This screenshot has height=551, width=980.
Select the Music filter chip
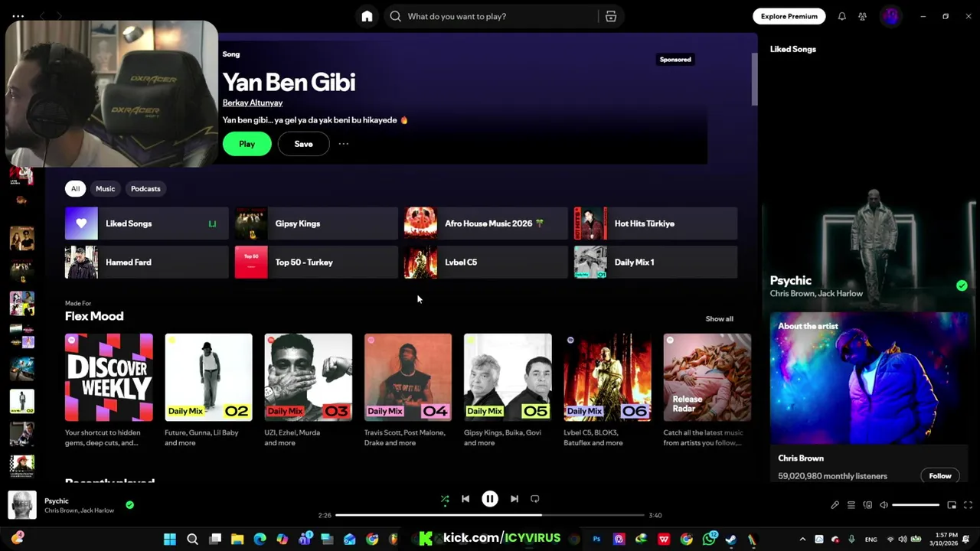click(106, 189)
